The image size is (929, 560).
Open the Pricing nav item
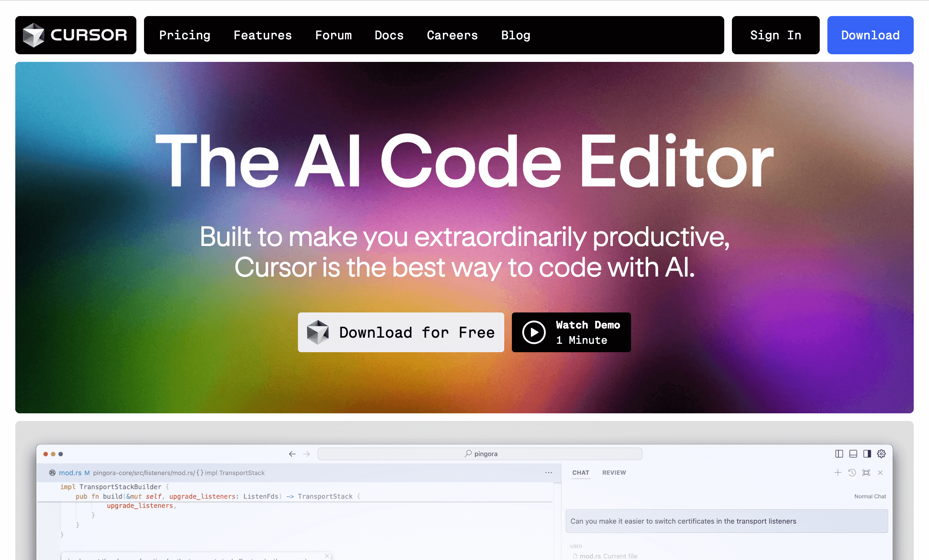185,35
